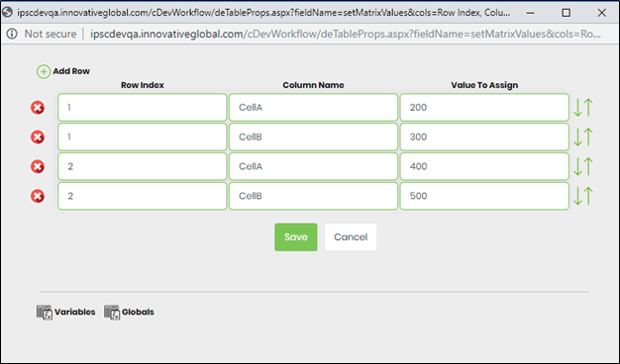Edit Column Name CellA in the 200 row
The image size is (620, 364).
point(313,108)
